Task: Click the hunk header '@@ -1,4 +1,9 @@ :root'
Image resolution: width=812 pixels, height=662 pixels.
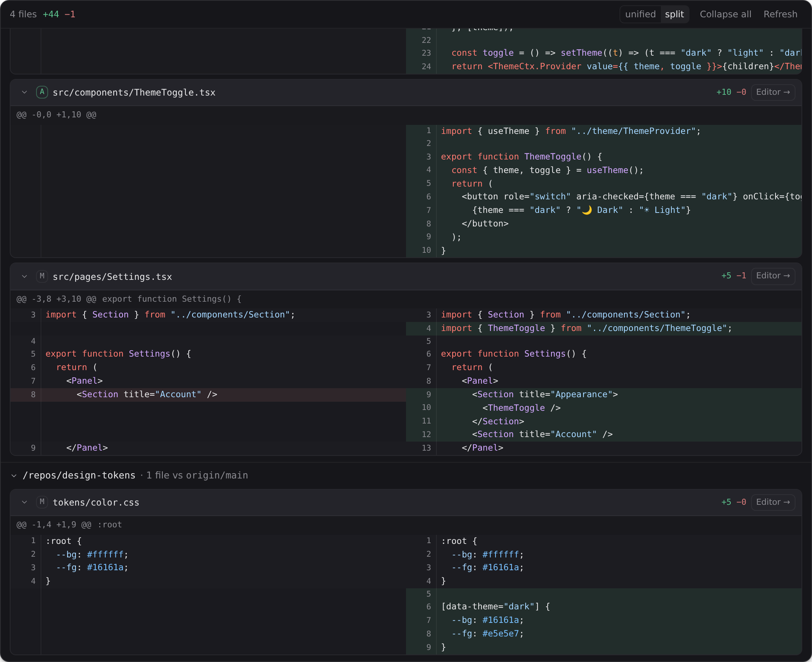Action: click(69, 525)
